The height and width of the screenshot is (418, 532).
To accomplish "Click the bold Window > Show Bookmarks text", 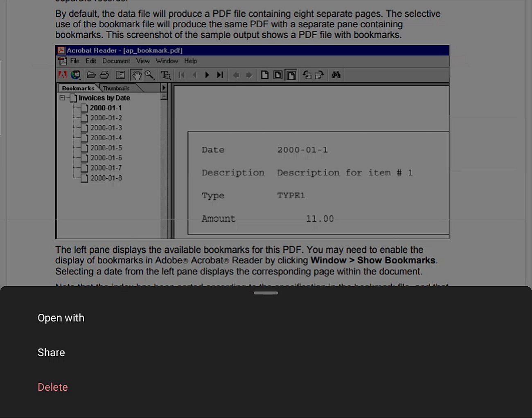I will pos(373,260).
